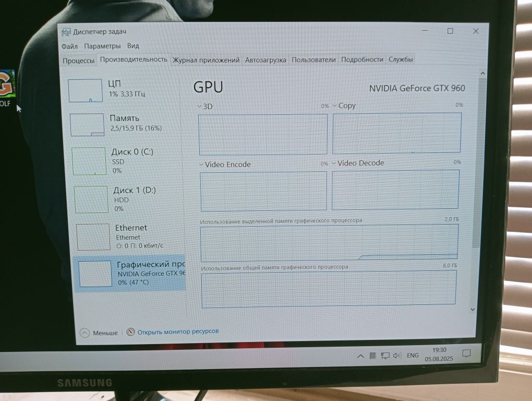Click the Меньше collapse arrow icon
532x401 pixels.
[84, 333]
